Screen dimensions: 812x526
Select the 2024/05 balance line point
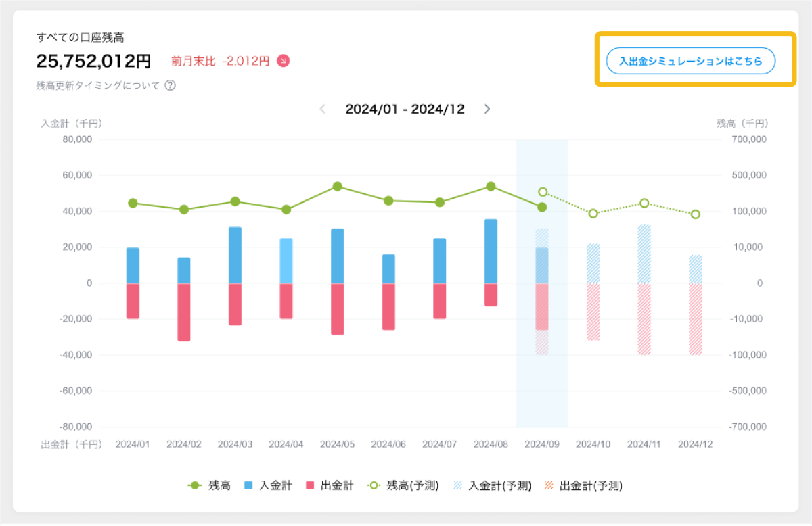pos(337,187)
